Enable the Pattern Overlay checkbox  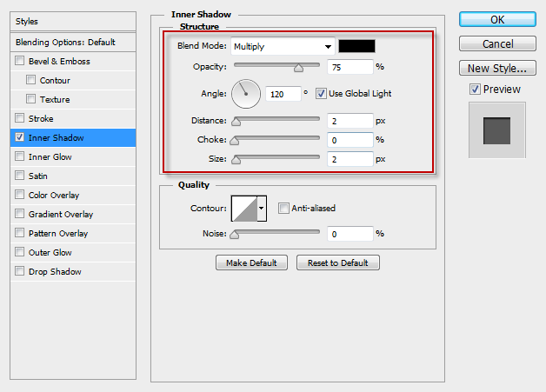(x=20, y=233)
